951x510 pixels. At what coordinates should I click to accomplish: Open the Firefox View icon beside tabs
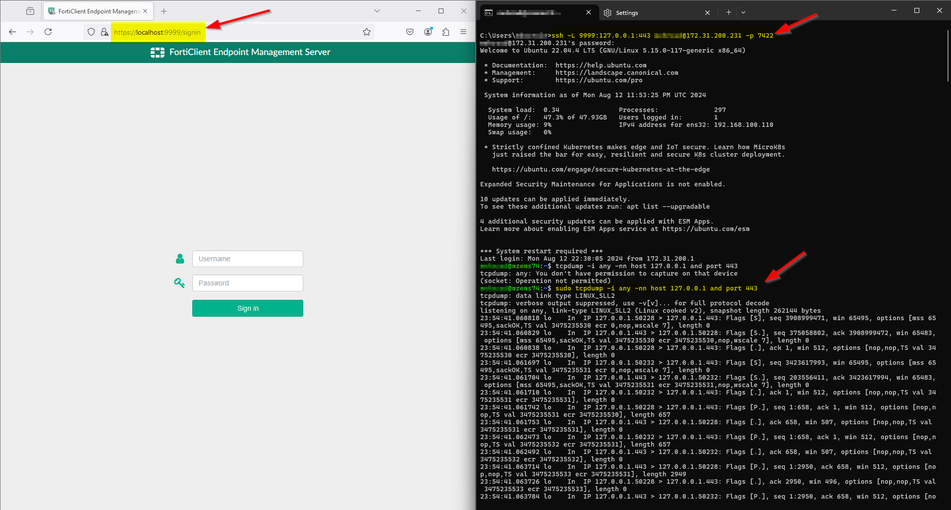click(x=30, y=11)
